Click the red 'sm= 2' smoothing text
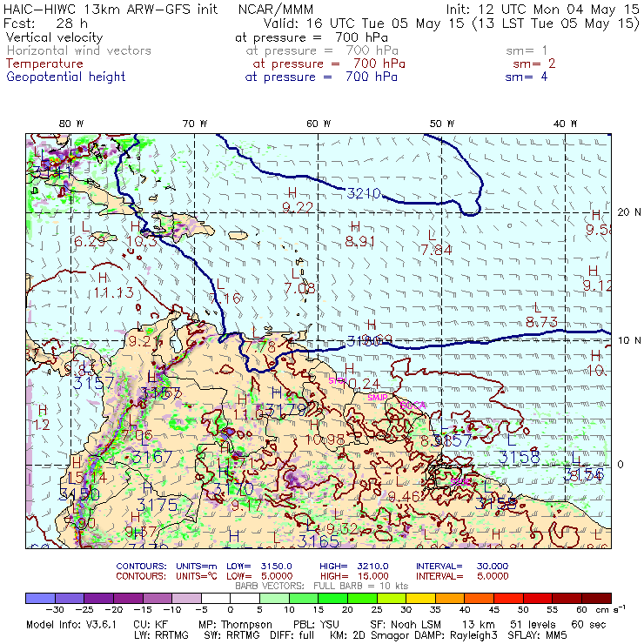644x644 pixels. tap(534, 64)
